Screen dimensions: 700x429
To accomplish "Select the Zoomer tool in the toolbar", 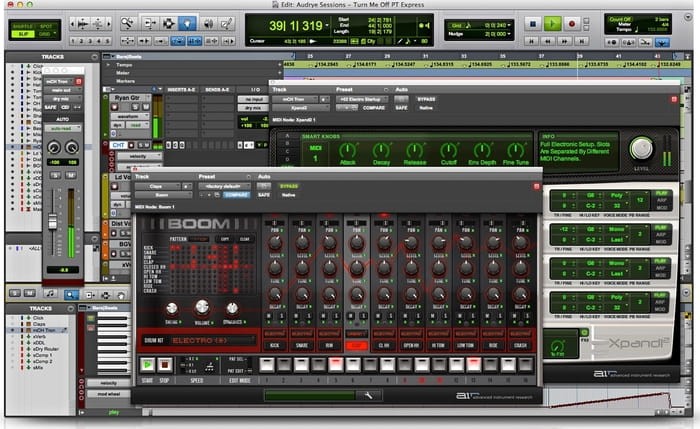I will pos(128,23).
